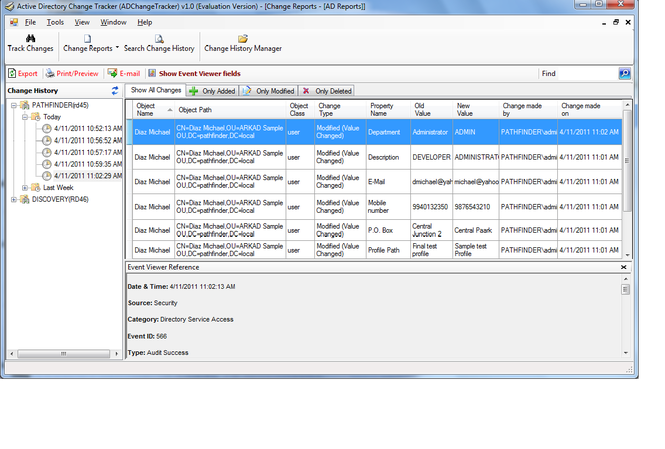
Task: Switch to the Only Deleted tab
Action: pos(327,91)
